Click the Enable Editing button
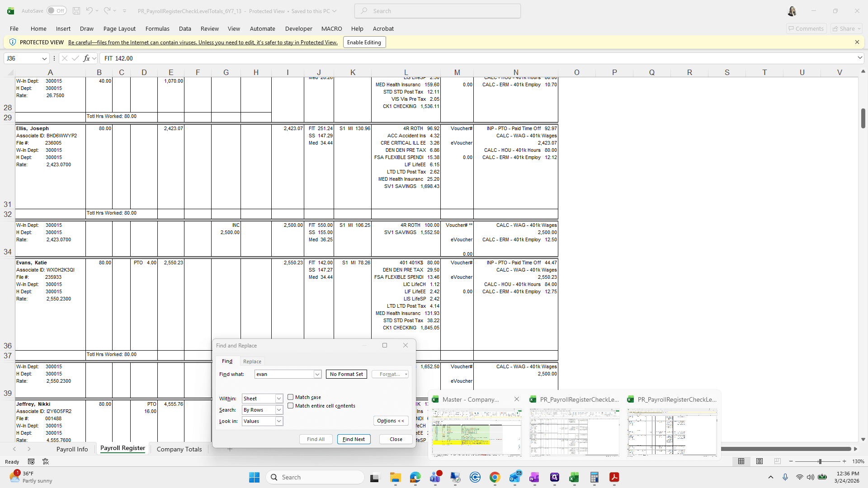The image size is (868, 488). (x=364, y=42)
